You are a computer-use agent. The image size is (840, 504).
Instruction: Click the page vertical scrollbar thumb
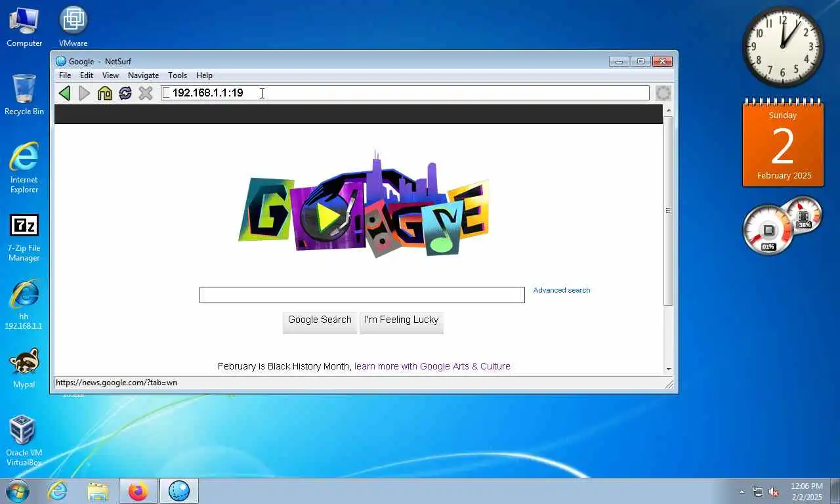coord(668,211)
